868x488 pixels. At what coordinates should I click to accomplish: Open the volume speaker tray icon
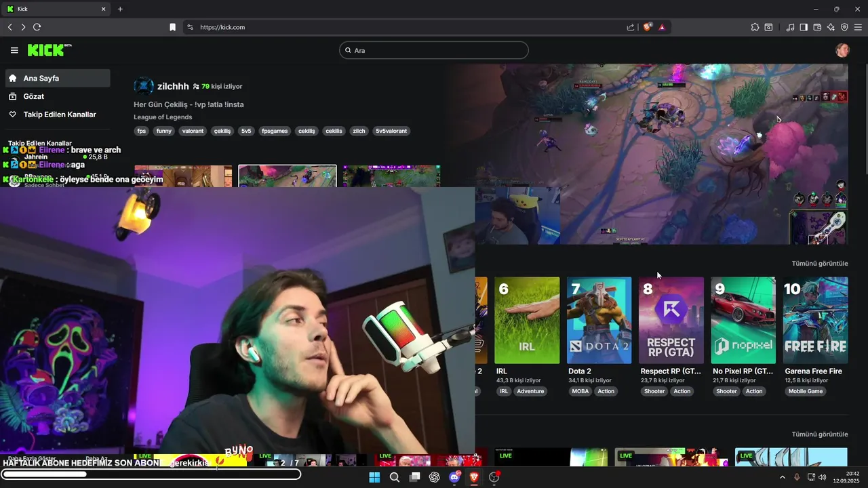pos(823,477)
